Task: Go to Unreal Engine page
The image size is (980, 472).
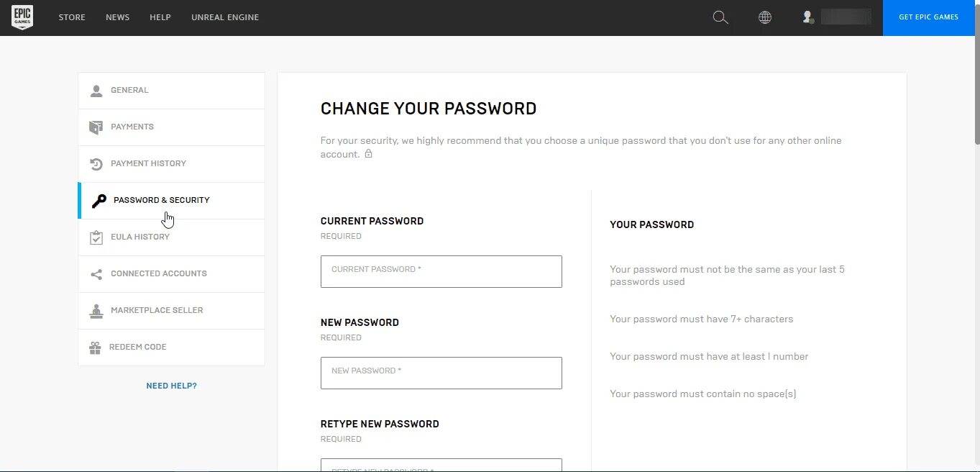Action: point(225,17)
